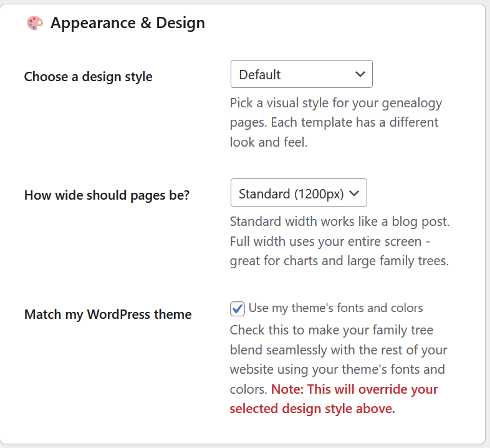490x448 pixels.
Task: Select the "Choose a design style" label
Action: pos(88,77)
